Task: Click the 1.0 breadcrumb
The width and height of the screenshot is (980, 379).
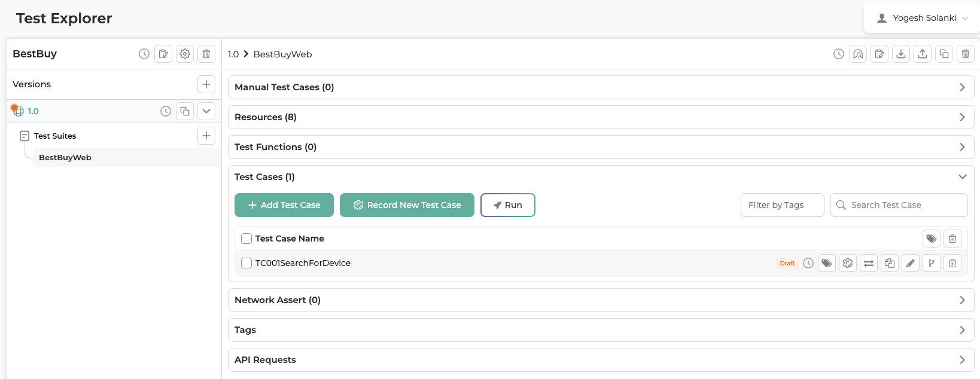Action: point(233,54)
